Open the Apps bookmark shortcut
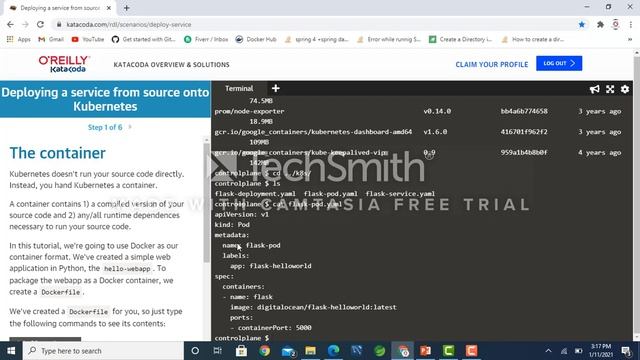The image size is (640, 360). [19, 39]
